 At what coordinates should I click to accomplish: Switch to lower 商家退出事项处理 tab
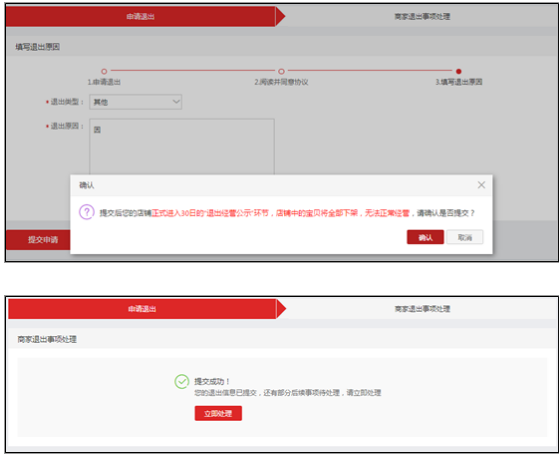click(422, 309)
